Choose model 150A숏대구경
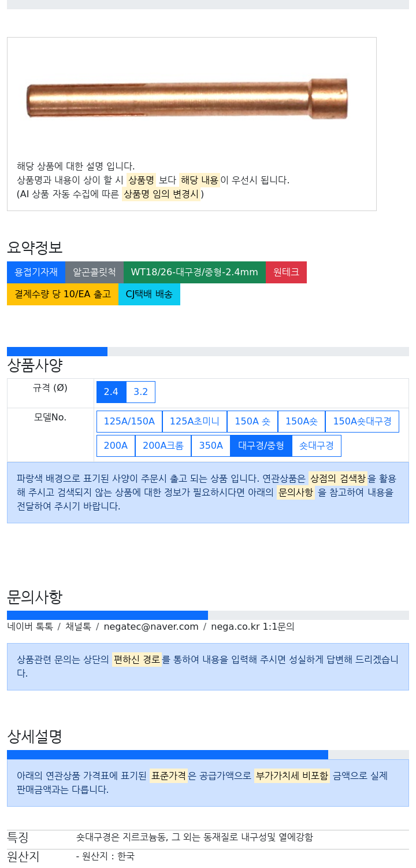416x868 pixels. (362, 422)
